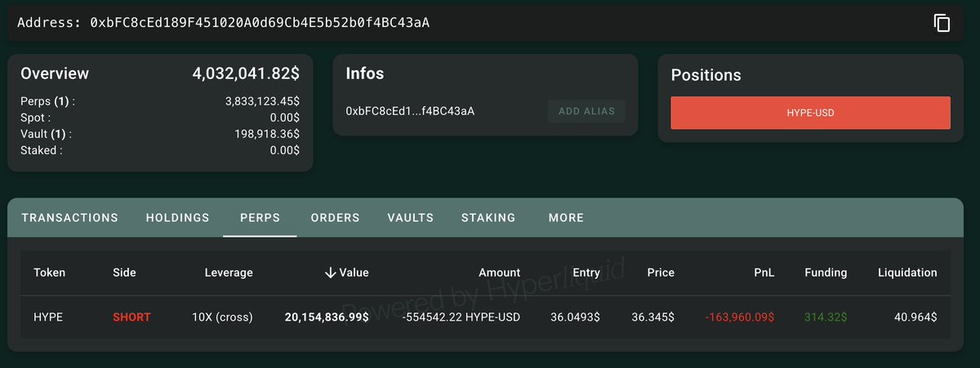Click the HYPE token row

[49, 317]
